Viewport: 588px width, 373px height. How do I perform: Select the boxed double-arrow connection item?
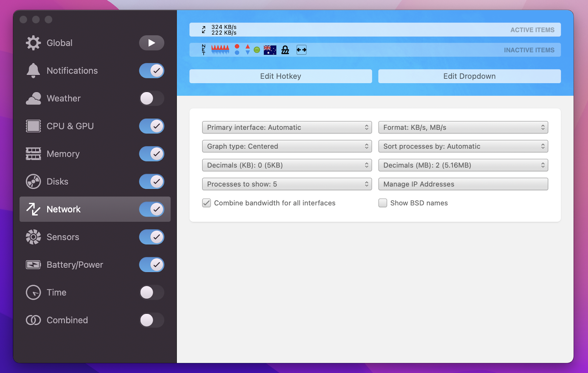click(x=301, y=50)
